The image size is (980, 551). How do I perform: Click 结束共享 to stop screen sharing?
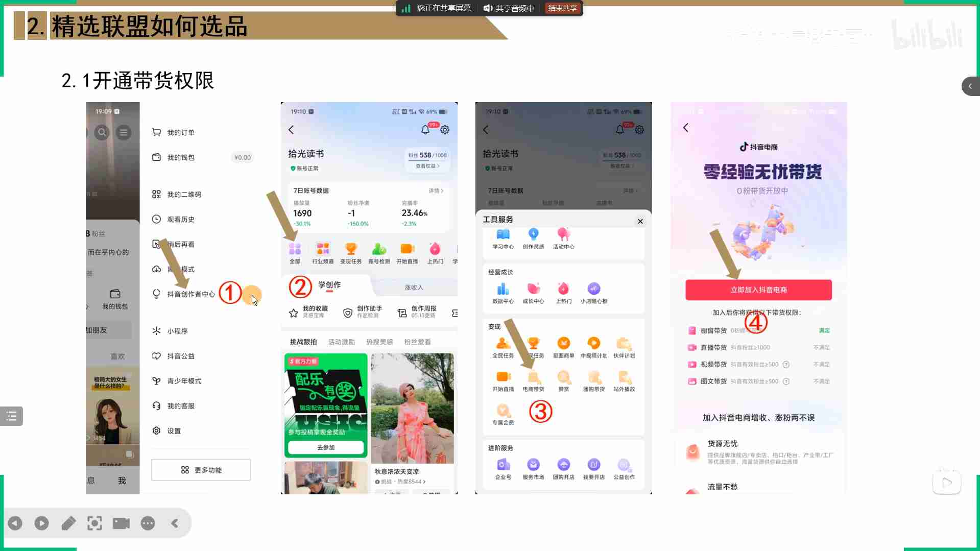point(562,8)
